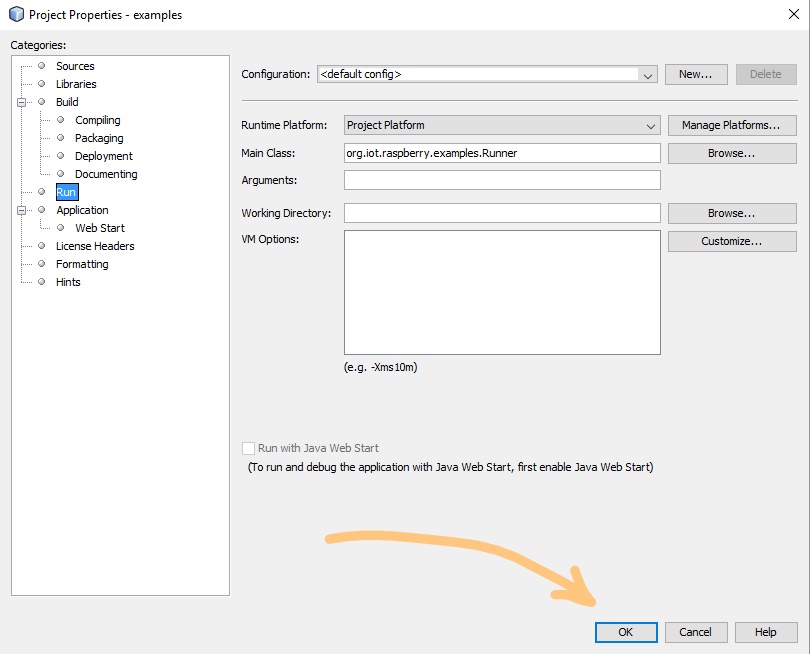Open the Configuration dropdown
Viewport: 810px width, 654px height.
487,74
